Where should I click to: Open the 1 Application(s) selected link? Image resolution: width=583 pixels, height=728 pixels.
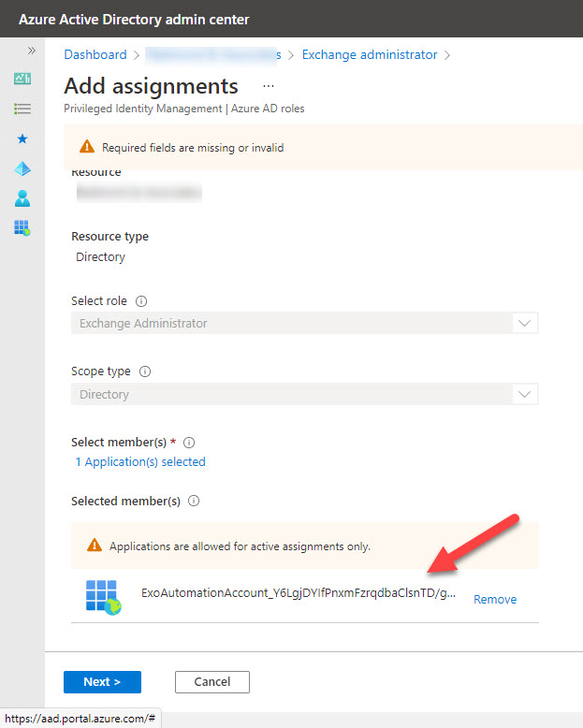[140, 462]
